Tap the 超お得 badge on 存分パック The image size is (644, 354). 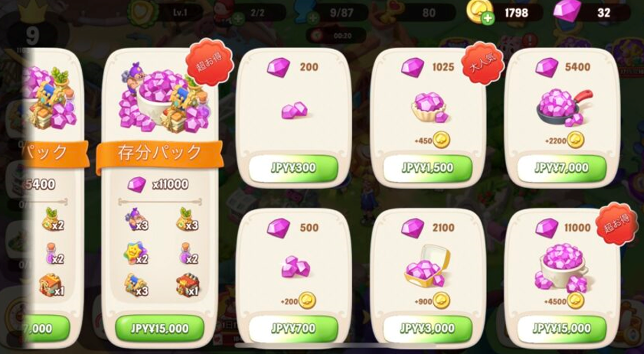click(x=209, y=62)
